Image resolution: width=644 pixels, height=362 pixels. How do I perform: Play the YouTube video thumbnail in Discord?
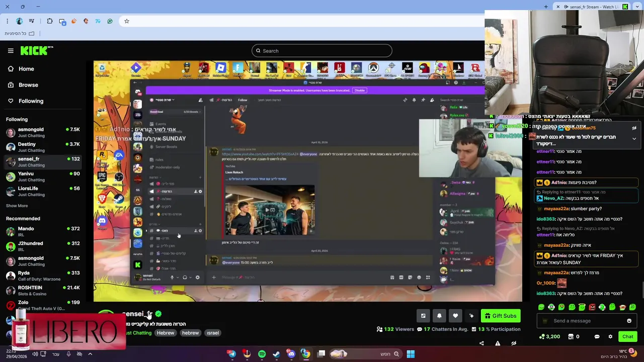point(270,210)
